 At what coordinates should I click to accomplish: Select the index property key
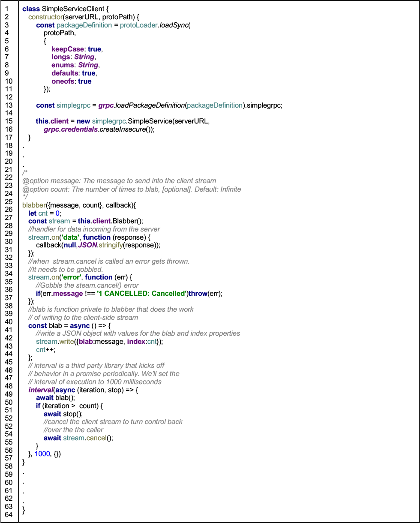pos(136,341)
